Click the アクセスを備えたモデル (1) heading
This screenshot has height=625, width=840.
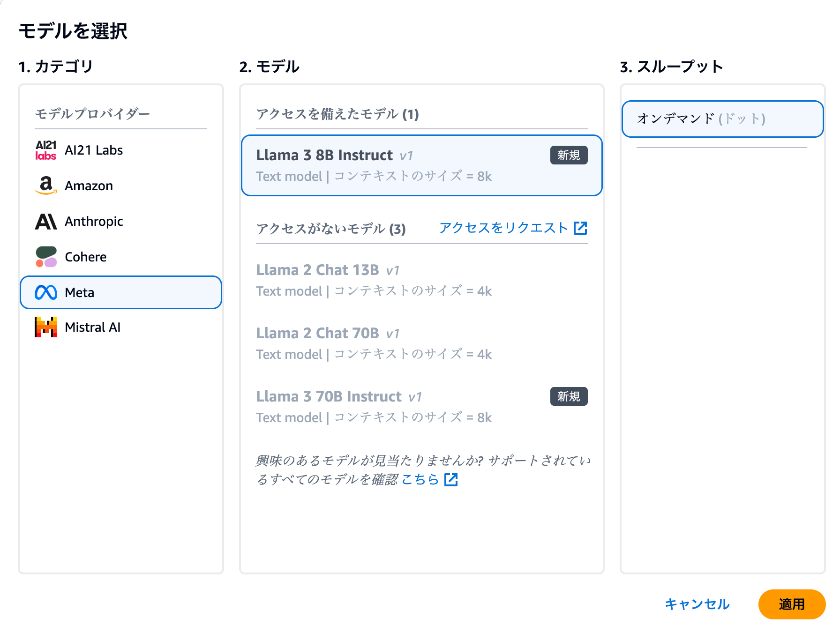337,114
